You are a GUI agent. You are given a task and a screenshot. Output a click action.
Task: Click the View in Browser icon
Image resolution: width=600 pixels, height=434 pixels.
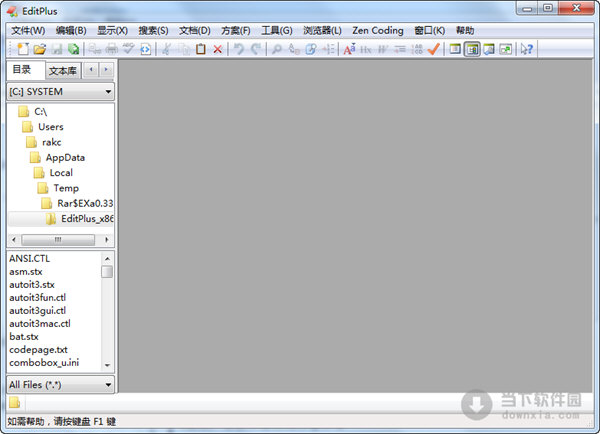pos(145,49)
